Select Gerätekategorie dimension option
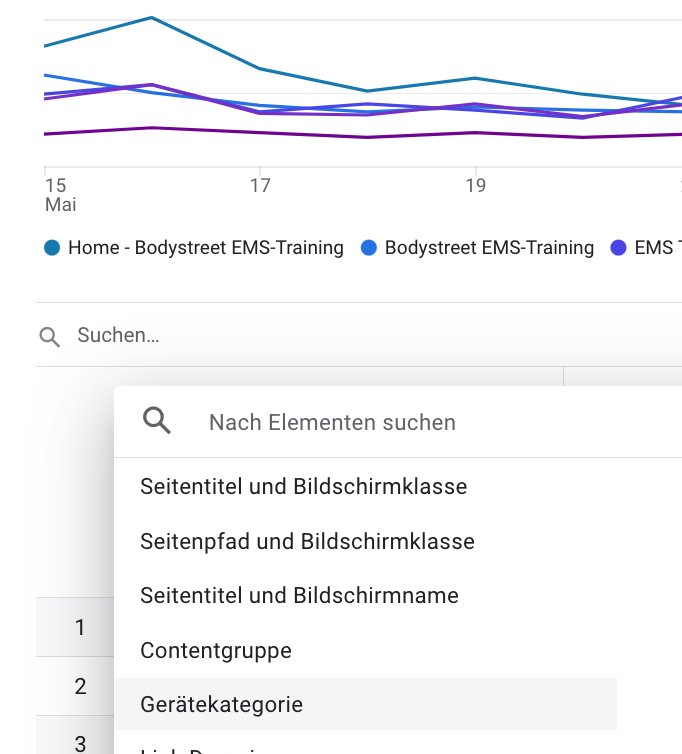682x754 pixels. [x=222, y=705]
